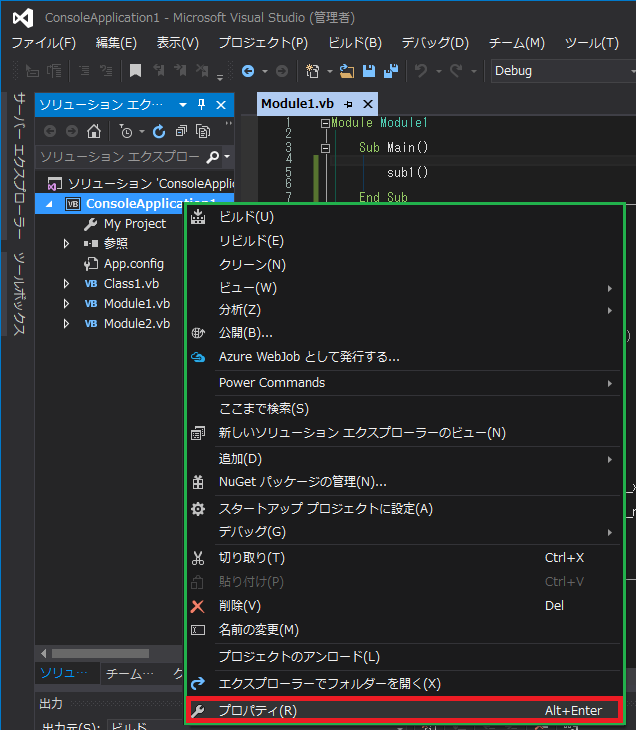
Task: Click Solution Explorer Refresh icon
Action: [159, 132]
